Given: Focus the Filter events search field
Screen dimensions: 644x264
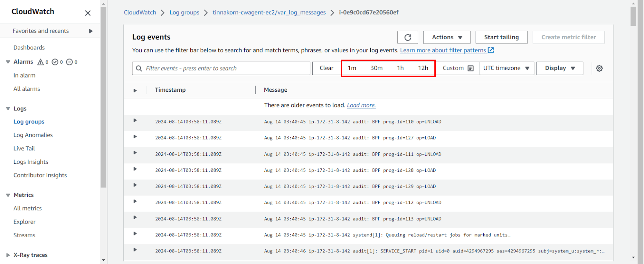Looking at the screenshot, I should pyautogui.click(x=221, y=68).
